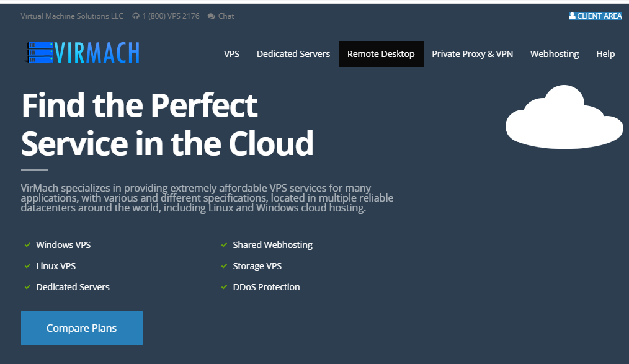The height and width of the screenshot is (364, 629).
Task: Open the VPS navigation menu item
Action: click(x=231, y=54)
